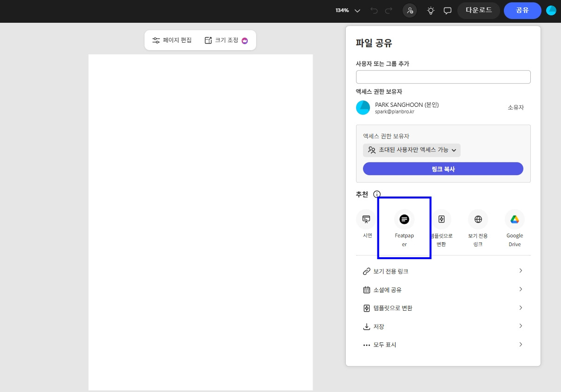
Task: Click the 다운로드 button
Action: pos(478,10)
